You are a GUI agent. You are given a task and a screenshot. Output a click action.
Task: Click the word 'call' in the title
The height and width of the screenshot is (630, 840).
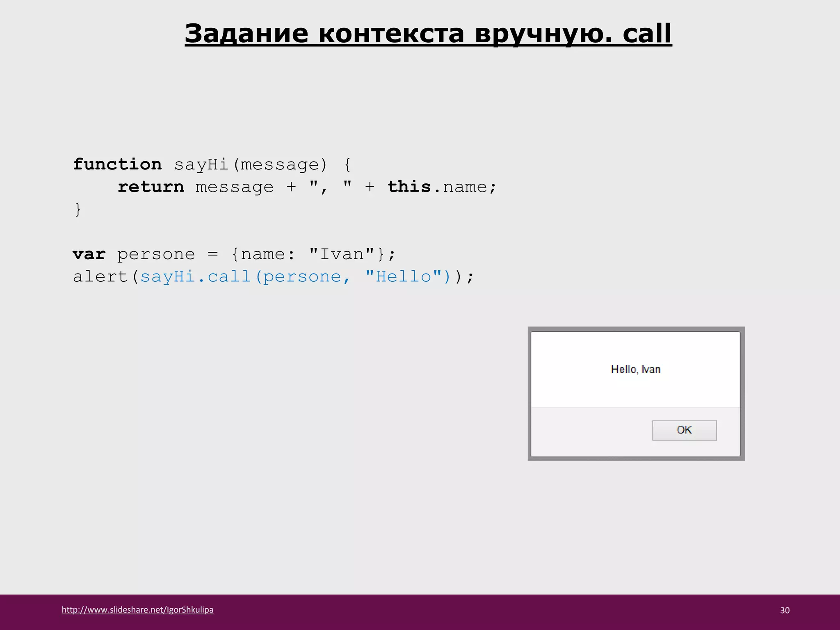pyautogui.click(x=647, y=34)
